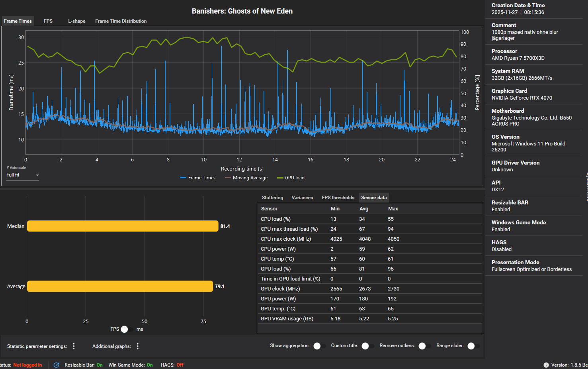Click the API entry DX12
This screenshot has height=369, width=588.
tap(498, 190)
